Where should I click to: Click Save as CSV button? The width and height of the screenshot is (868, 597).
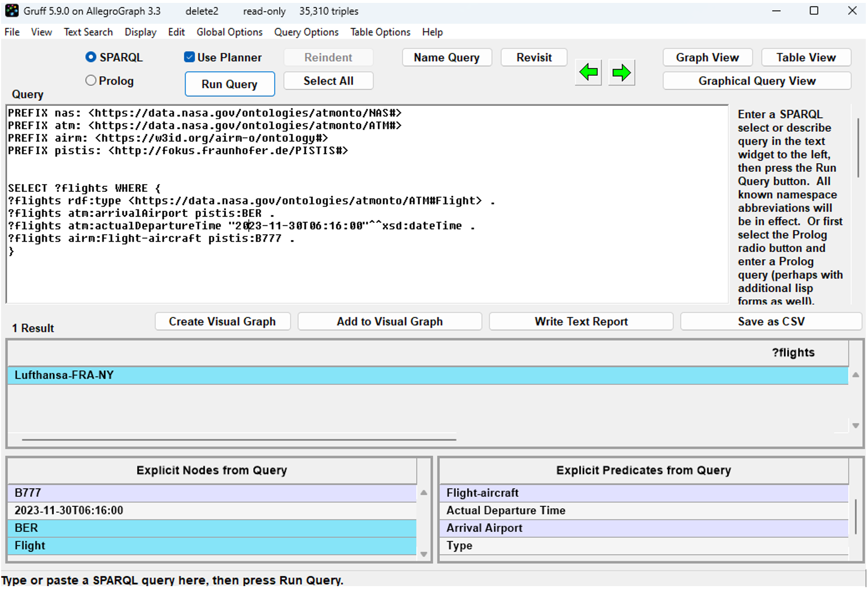771,322
